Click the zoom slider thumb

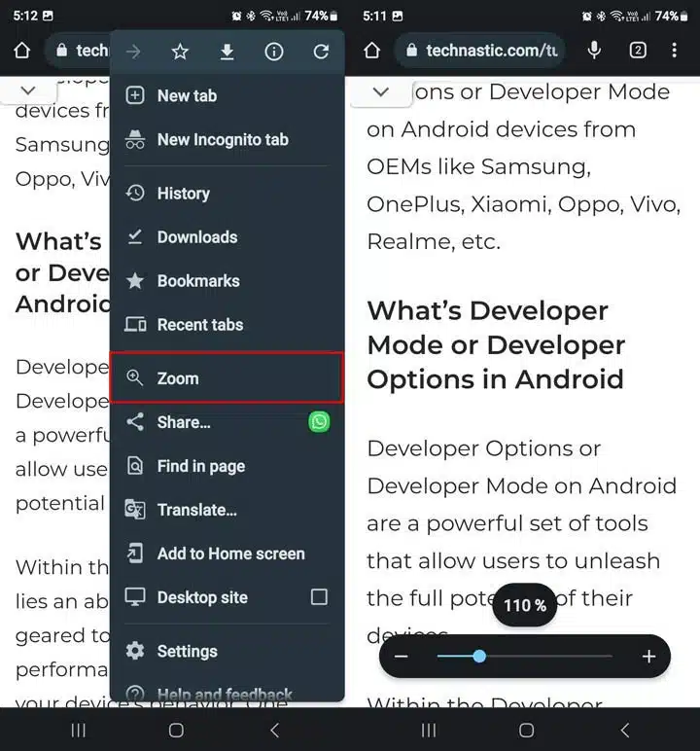click(479, 657)
